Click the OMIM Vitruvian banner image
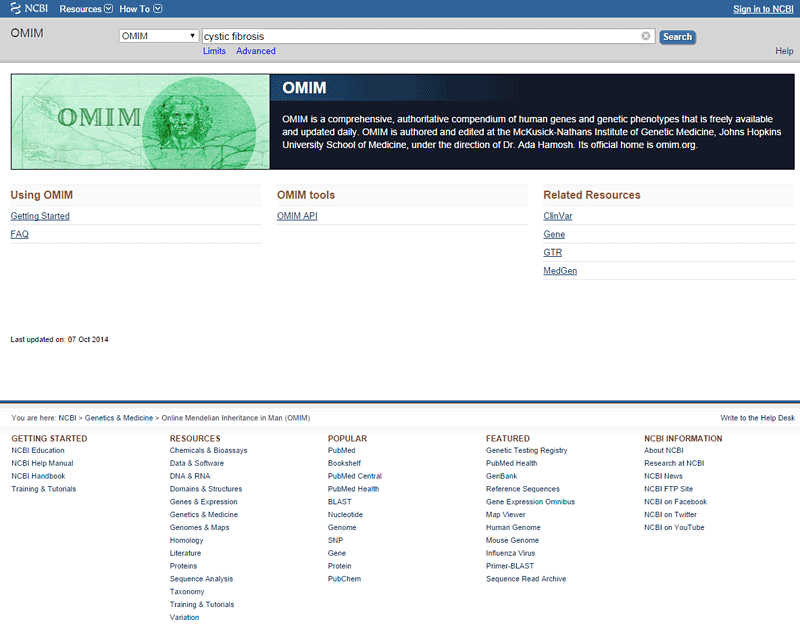The image size is (800, 626). pos(140,122)
